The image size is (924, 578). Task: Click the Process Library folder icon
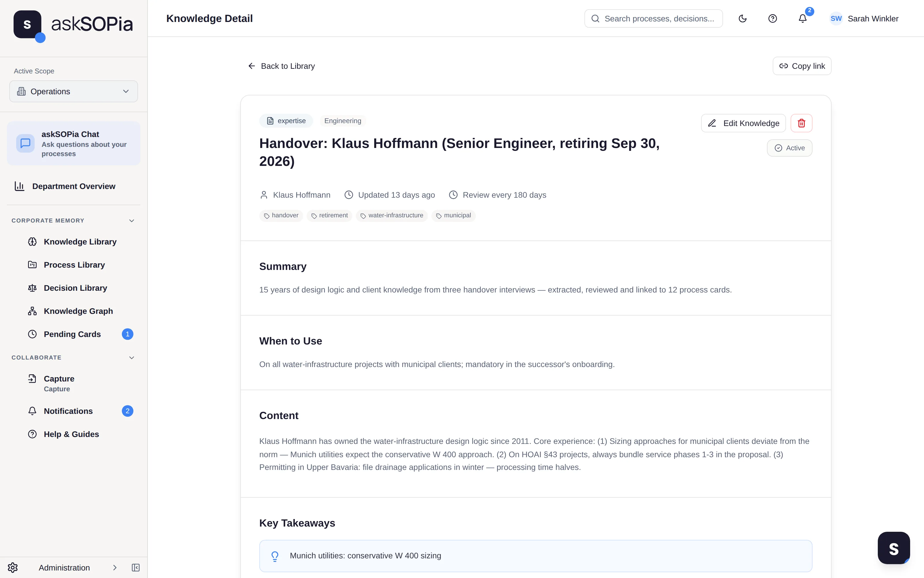[32, 265]
